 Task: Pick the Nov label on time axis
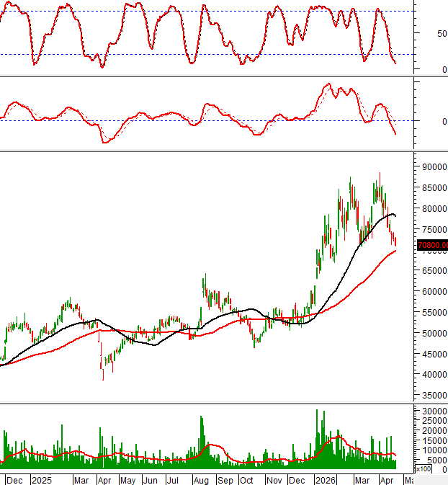coord(274,480)
